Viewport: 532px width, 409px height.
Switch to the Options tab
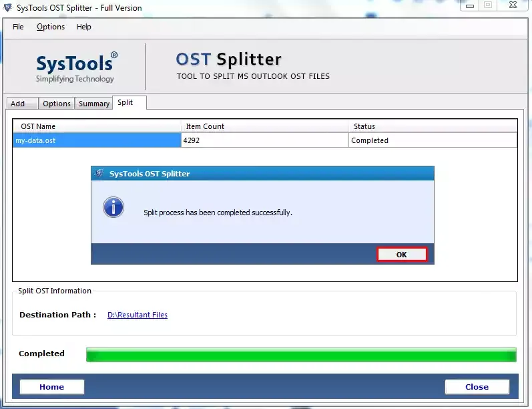[56, 104]
